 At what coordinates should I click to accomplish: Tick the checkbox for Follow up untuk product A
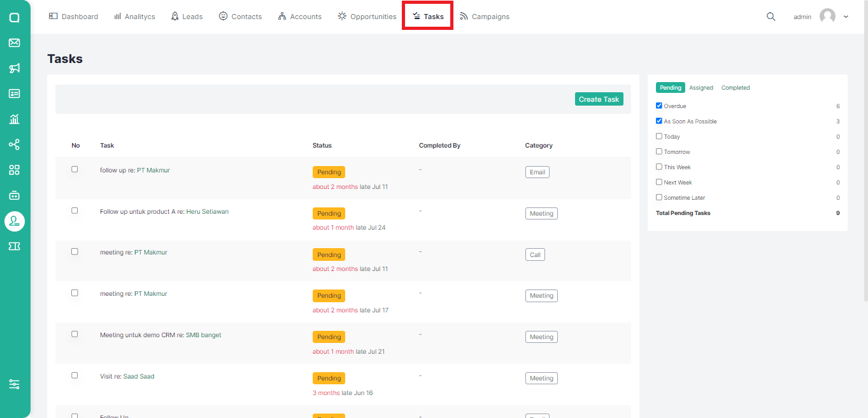[75, 211]
